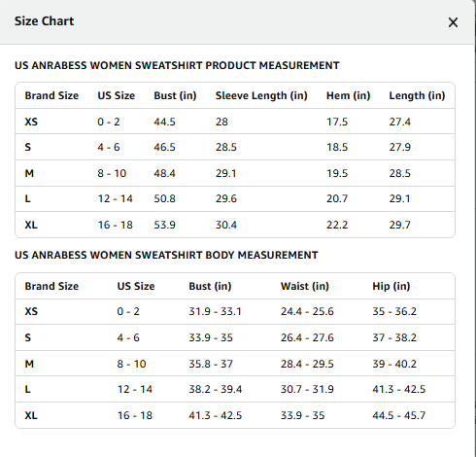Click product bust value 53.9
This screenshot has width=476, height=457.
(164, 225)
